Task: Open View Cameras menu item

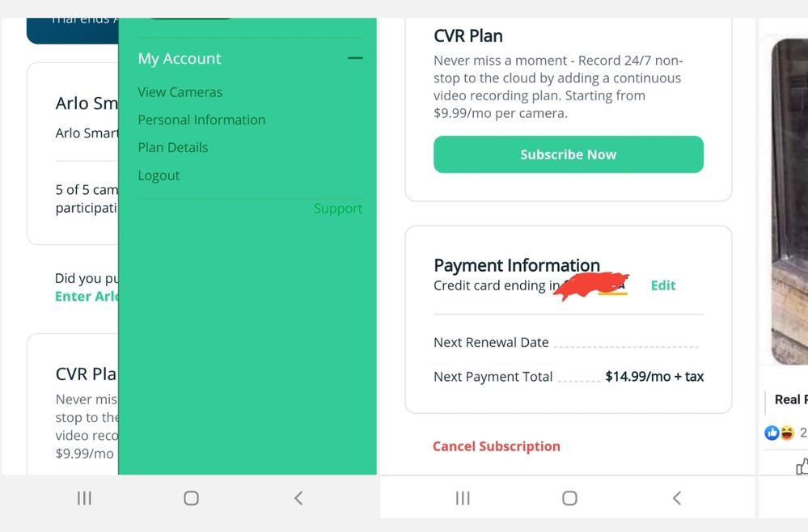Action: coord(180,92)
